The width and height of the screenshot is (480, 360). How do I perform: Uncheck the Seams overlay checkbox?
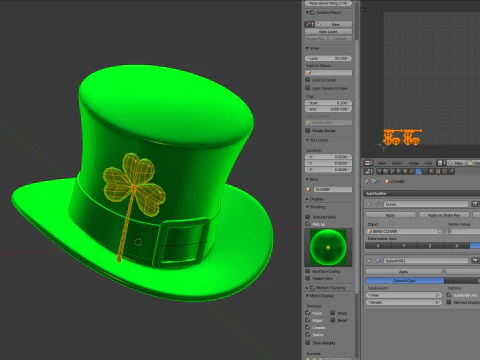[308, 334]
